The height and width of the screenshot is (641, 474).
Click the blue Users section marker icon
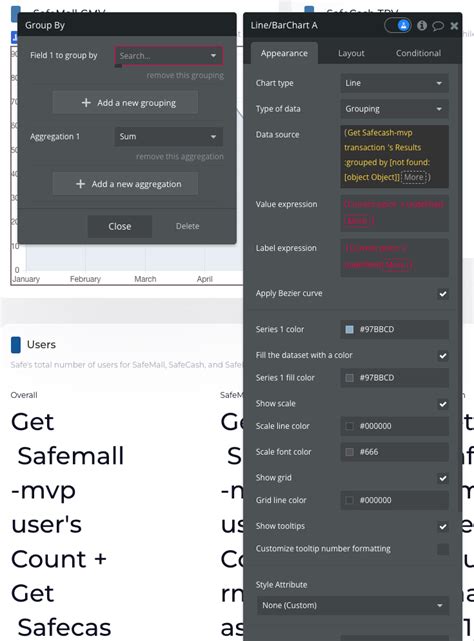[16, 345]
